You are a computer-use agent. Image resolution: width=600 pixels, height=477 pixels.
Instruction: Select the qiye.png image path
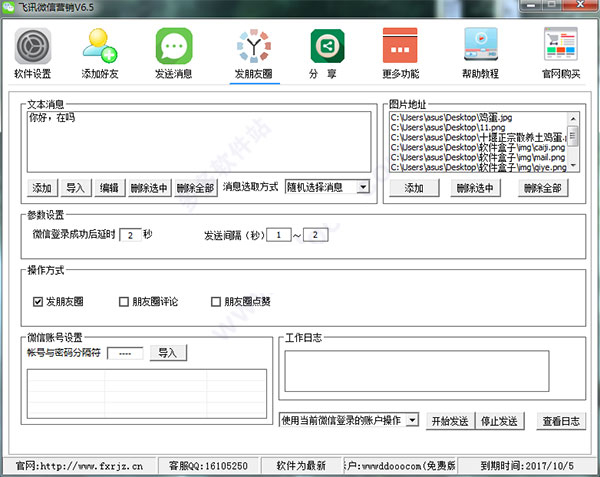(478, 167)
